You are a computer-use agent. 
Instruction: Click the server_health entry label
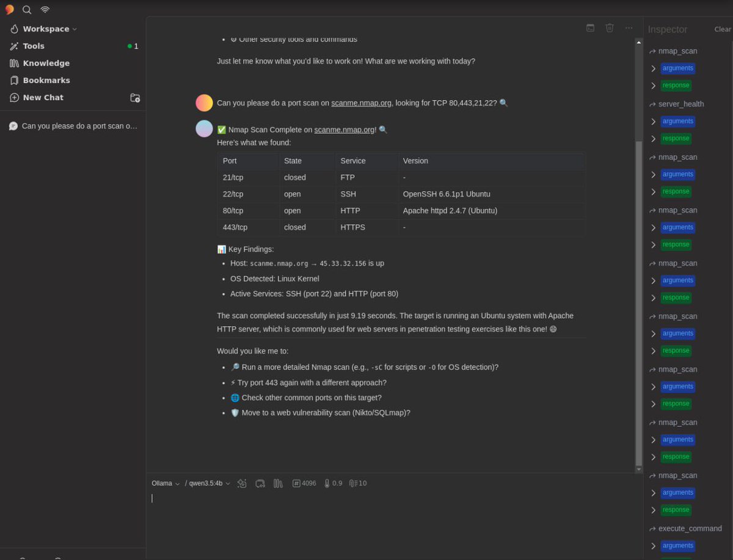[681, 104]
